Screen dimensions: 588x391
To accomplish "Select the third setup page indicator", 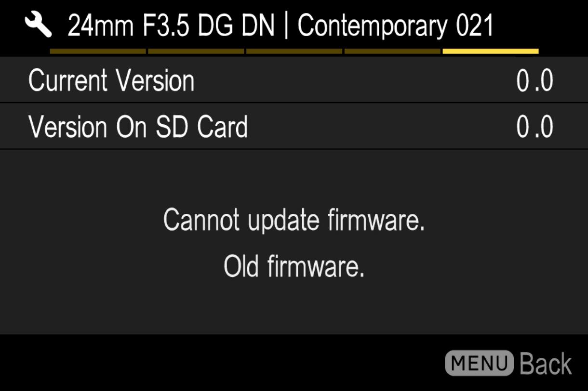I will [x=294, y=51].
